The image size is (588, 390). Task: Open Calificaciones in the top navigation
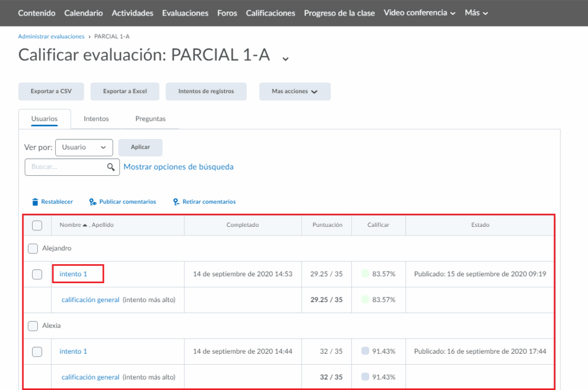coord(270,13)
